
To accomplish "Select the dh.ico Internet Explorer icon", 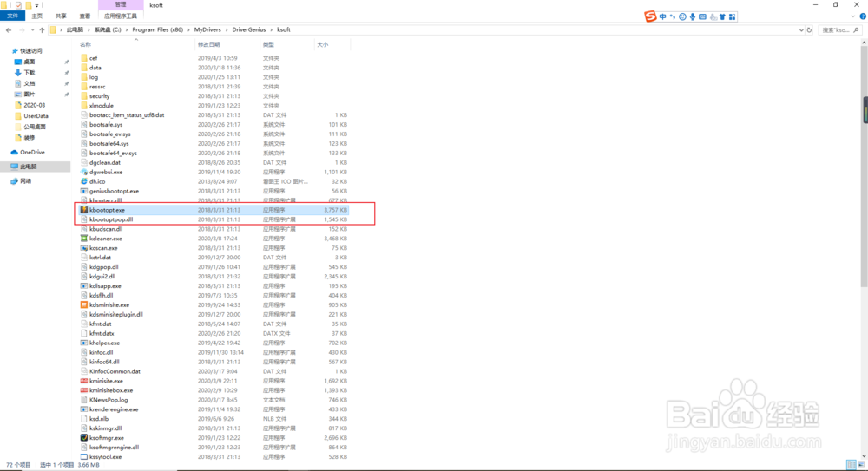I will coord(84,181).
